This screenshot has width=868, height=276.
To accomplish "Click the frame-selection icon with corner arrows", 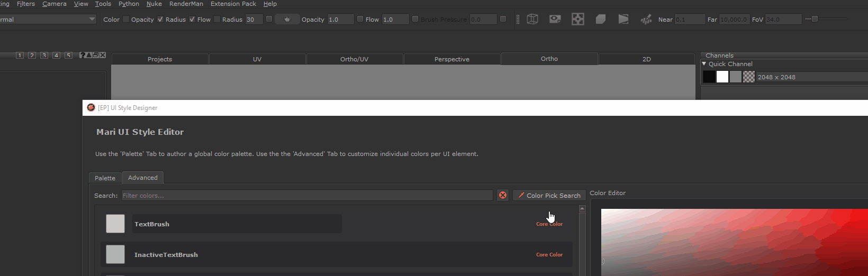I will [577, 19].
